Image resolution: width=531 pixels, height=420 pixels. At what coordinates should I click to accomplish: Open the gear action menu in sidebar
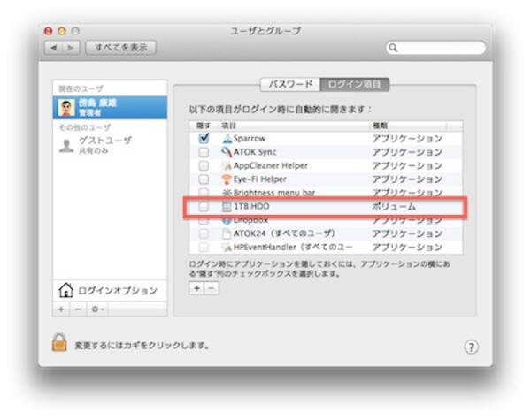[x=97, y=309]
